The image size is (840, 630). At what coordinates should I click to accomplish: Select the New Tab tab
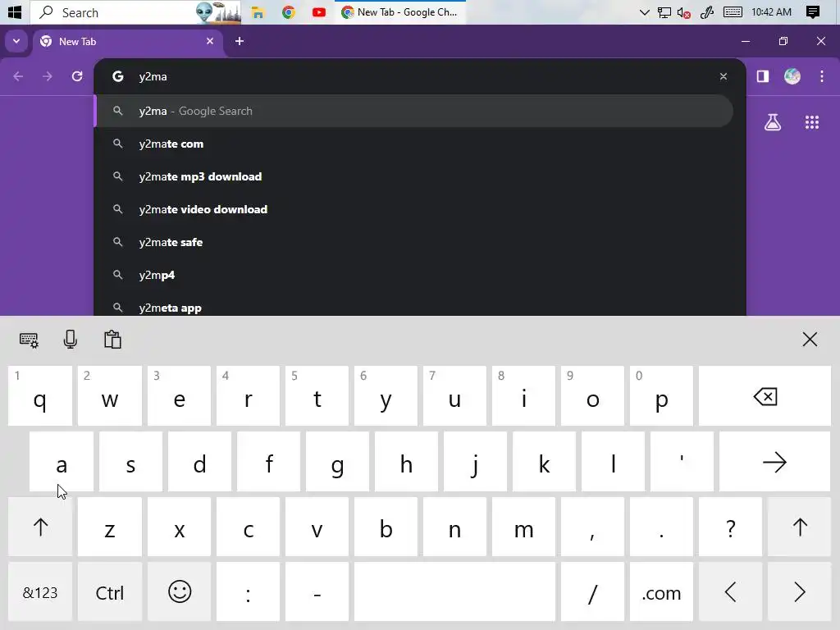(128, 43)
